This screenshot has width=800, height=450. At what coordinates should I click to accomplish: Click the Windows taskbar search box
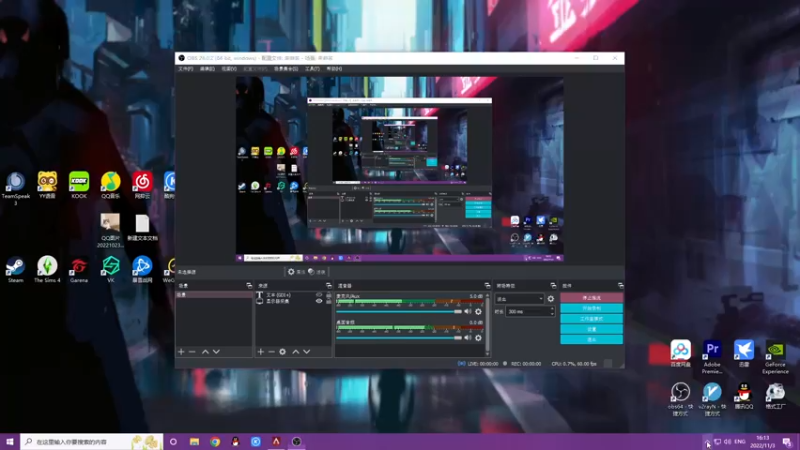click(x=92, y=442)
